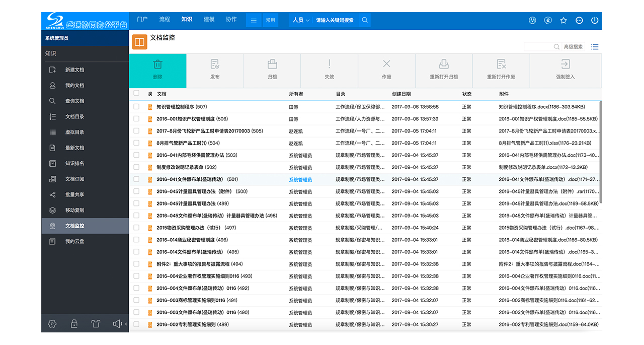The width and height of the screenshot is (644, 345).
Task: Click the top bar search magnifier
Action: pos(365,20)
